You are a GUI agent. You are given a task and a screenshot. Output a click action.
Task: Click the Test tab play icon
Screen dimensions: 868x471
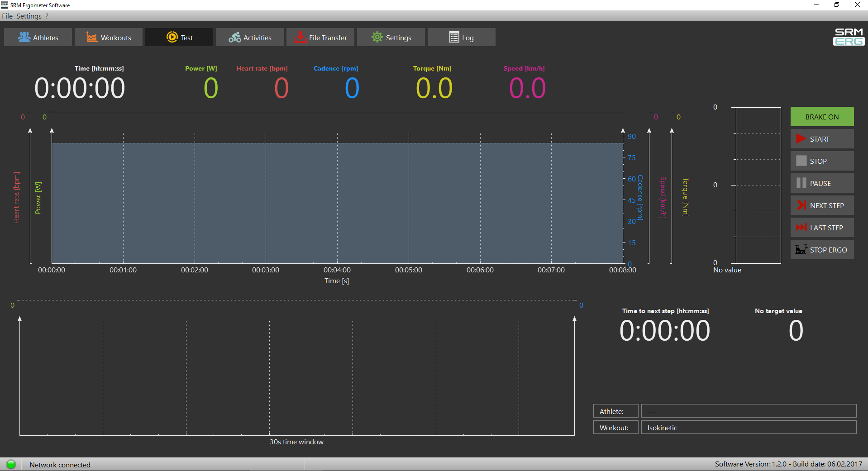coord(172,37)
